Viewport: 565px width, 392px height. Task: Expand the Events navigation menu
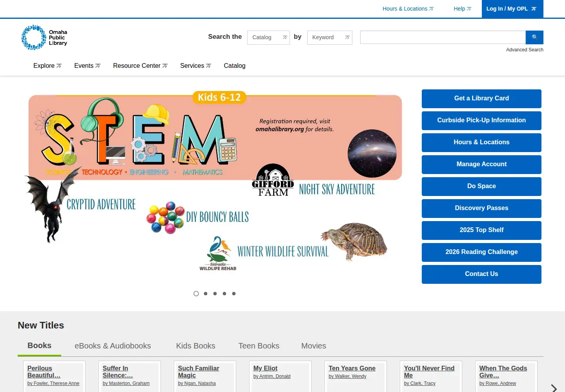click(87, 65)
